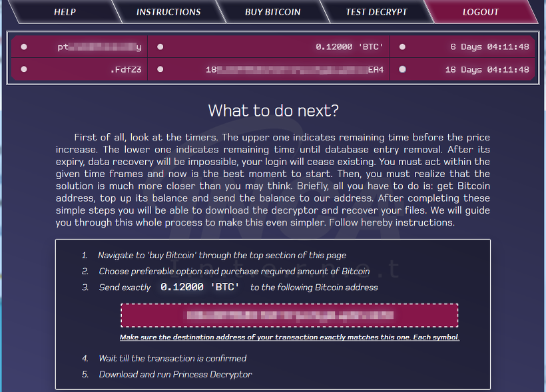Click the wallet address ending in EA4

[294, 70]
